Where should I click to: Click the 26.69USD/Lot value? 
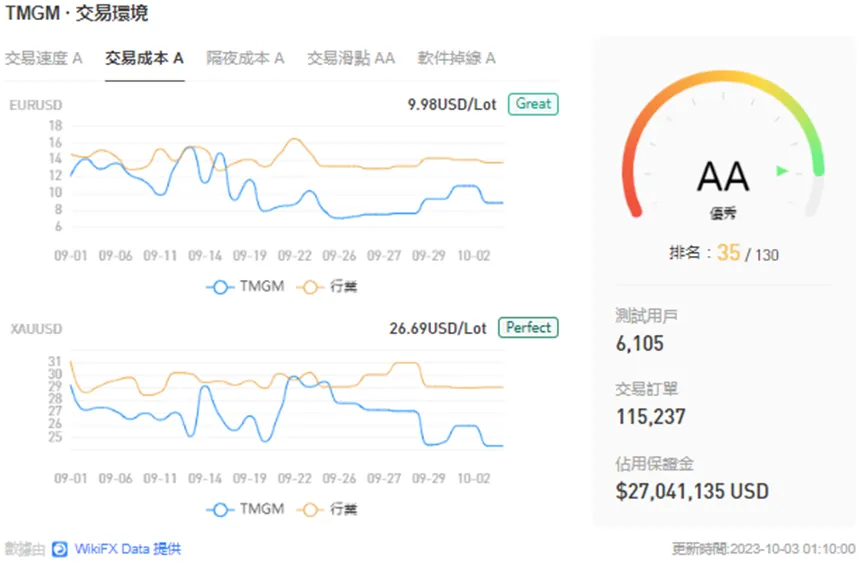438,328
